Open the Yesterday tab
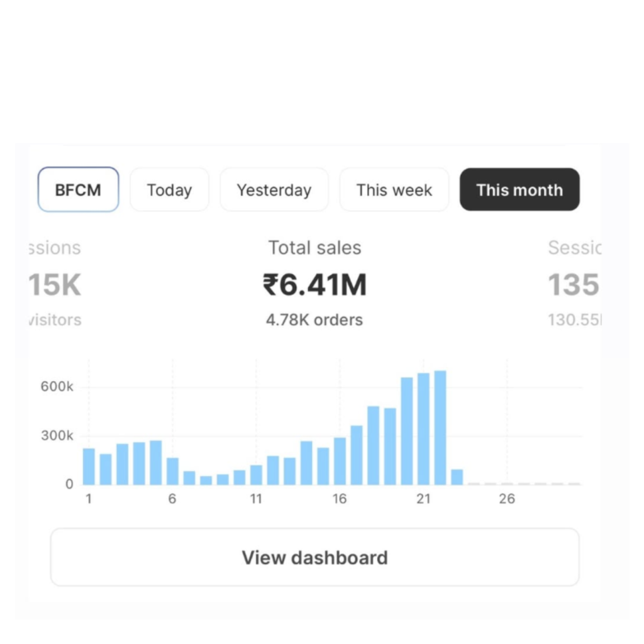Viewport: 644px width, 644px height. tap(274, 190)
